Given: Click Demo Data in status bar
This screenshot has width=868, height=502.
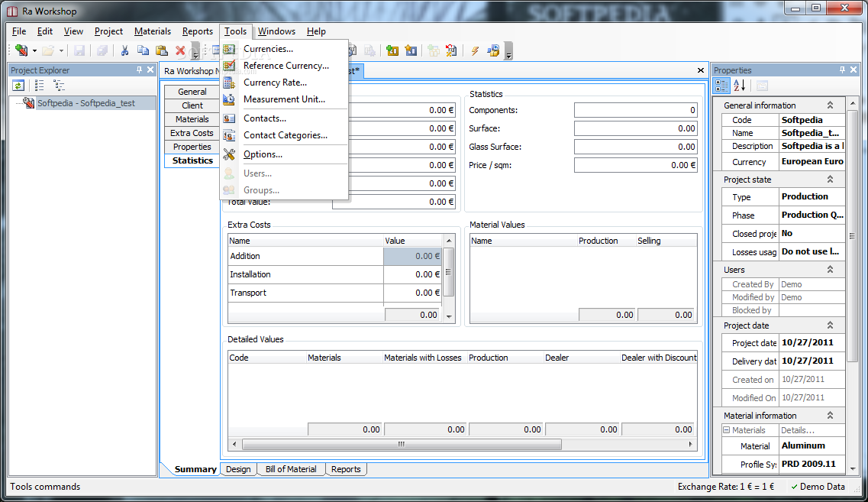Looking at the screenshot, I should click(817, 487).
